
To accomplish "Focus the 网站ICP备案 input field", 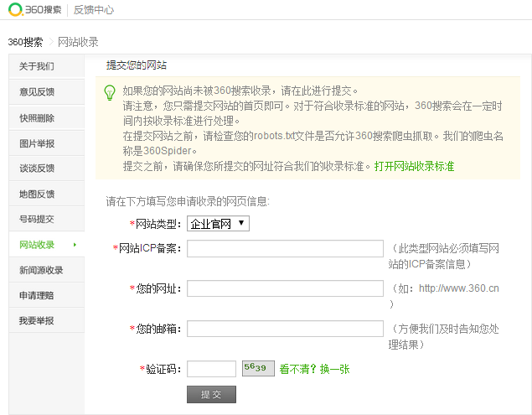I will click(x=285, y=249).
